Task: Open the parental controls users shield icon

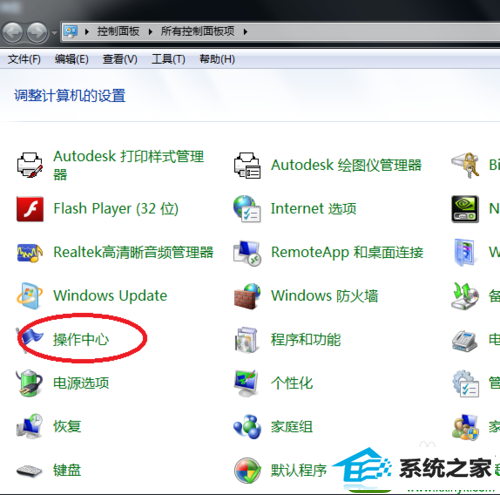Action: tap(465, 427)
